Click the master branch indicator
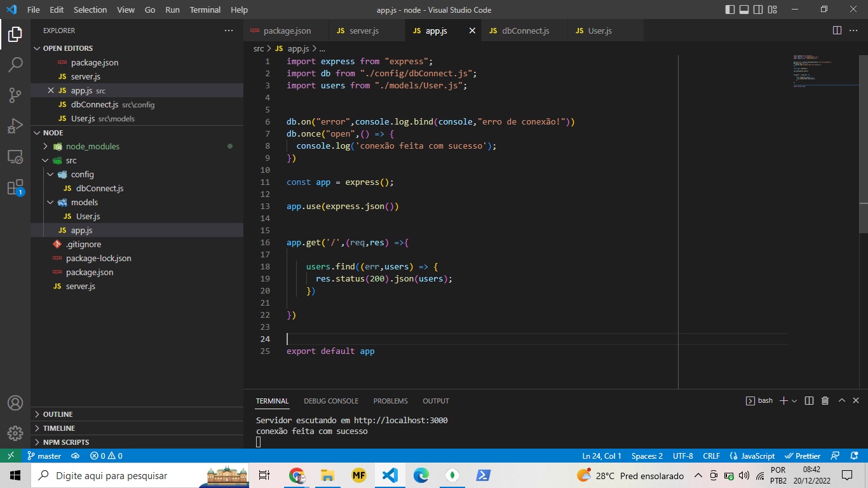Screen dimensions: 868x488 click(x=44, y=456)
